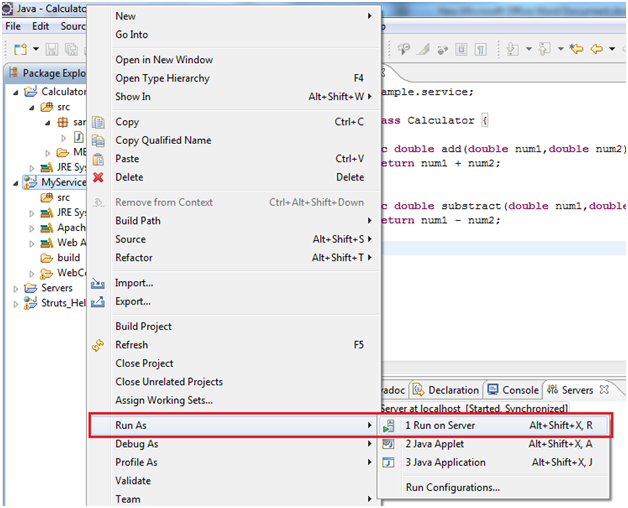The image size is (628, 508).
Task: Click the Run on Server icon
Action: point(388,425)
